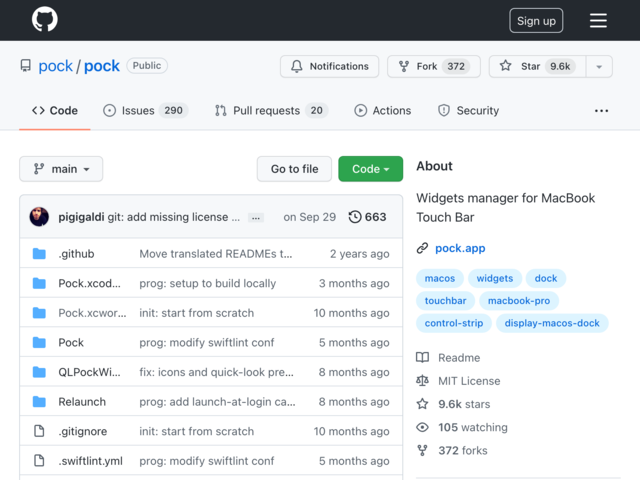Open the Actions tab

382,111
